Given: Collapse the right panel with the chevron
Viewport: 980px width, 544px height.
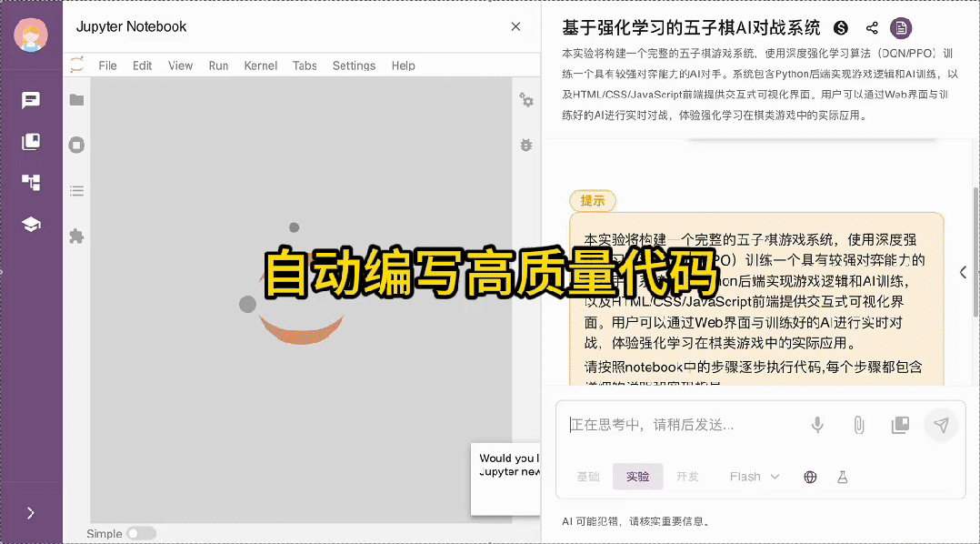Looking at the screenshot, I should [x=962, y=271].
